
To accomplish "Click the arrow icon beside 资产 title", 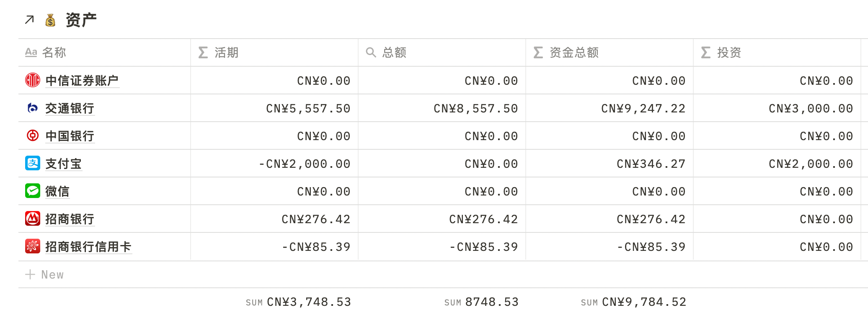I will coord(29,20).
